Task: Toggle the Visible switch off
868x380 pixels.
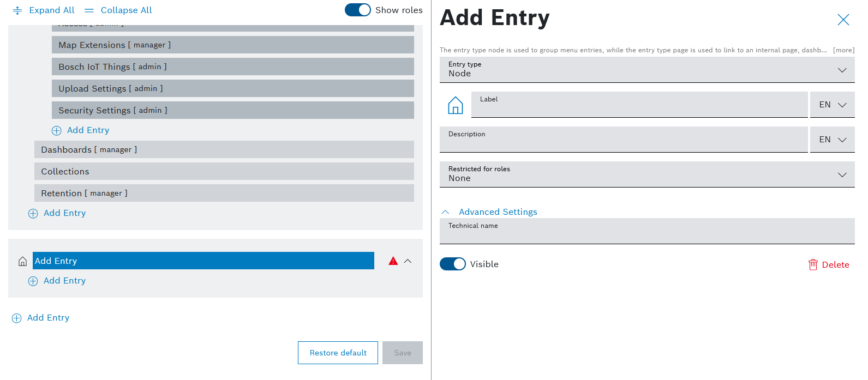Action: click(x=452, y=264)
